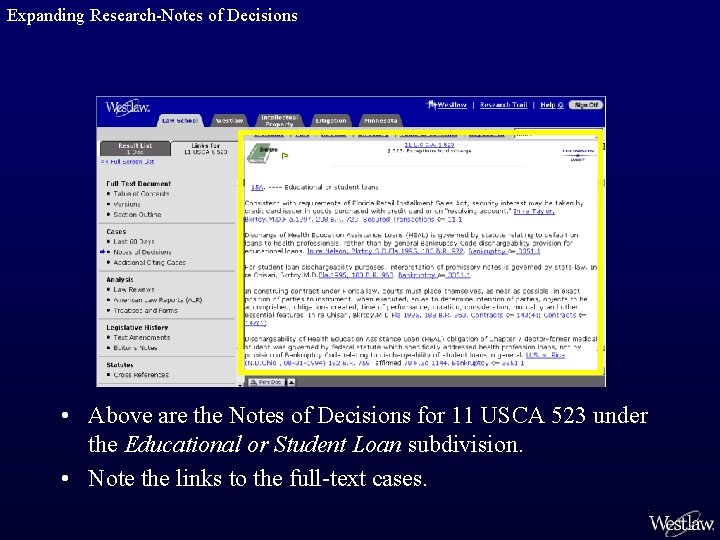
Task: Open American Law Reports (ALR) link
Action: (x=158, y=300)
